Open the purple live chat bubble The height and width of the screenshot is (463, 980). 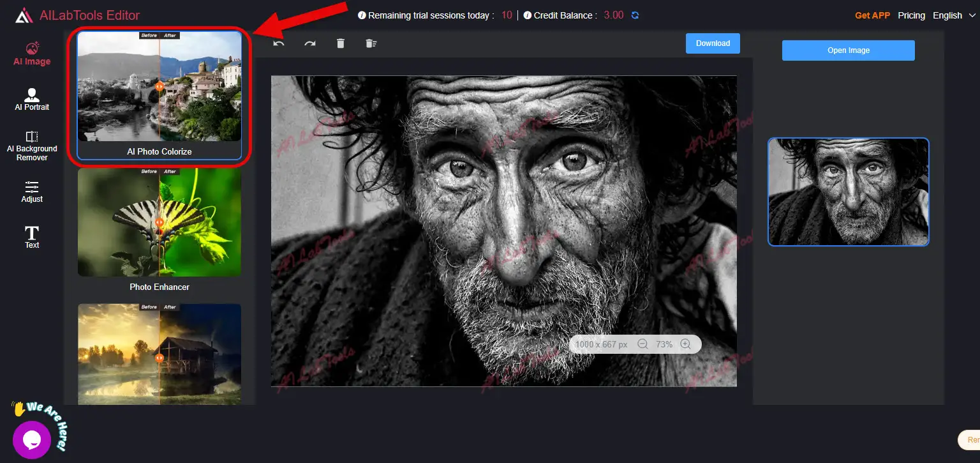coord(32,440)
